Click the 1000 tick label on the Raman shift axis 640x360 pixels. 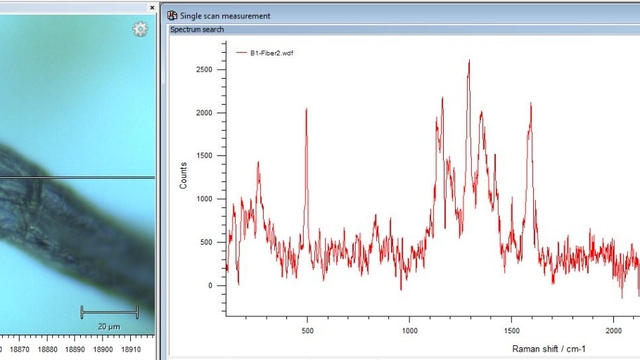[x=409, y=331]
